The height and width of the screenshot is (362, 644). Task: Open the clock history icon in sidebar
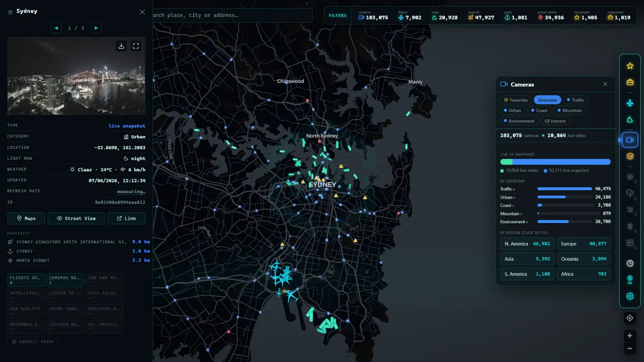[x=630, y=263]
